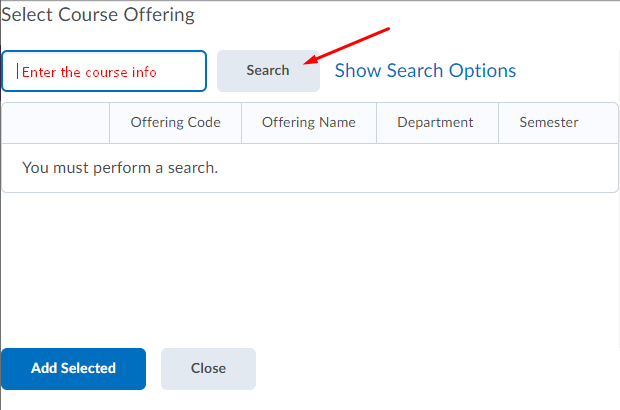Click the empty results table row
Screen dimensions: 620x410
(310, 168)
